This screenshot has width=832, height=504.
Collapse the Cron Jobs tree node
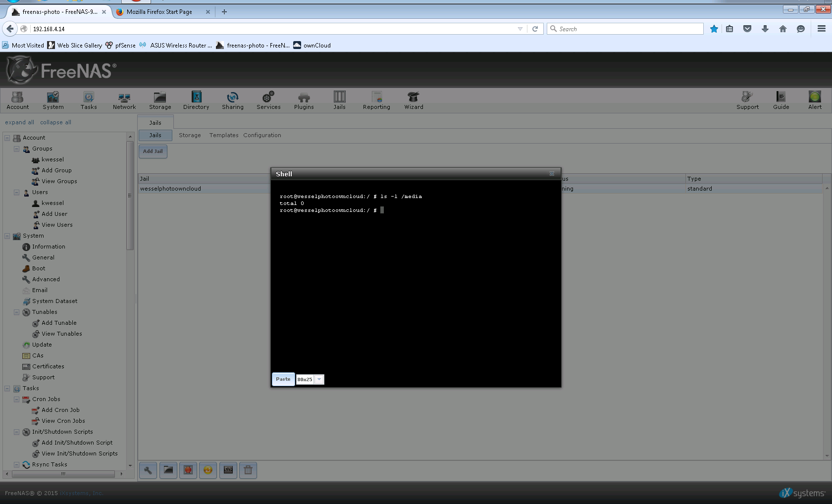[x=16, y=399]
